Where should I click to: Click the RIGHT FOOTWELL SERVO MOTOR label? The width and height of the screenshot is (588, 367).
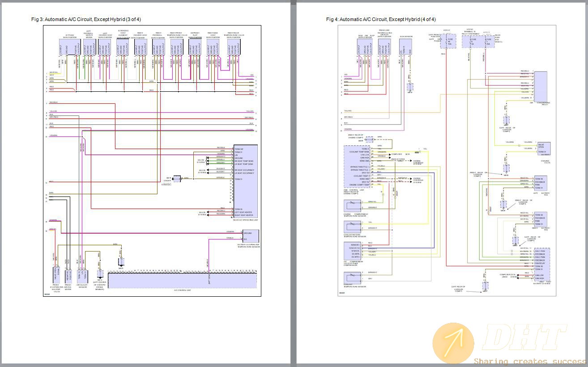[x=158, y=35]
